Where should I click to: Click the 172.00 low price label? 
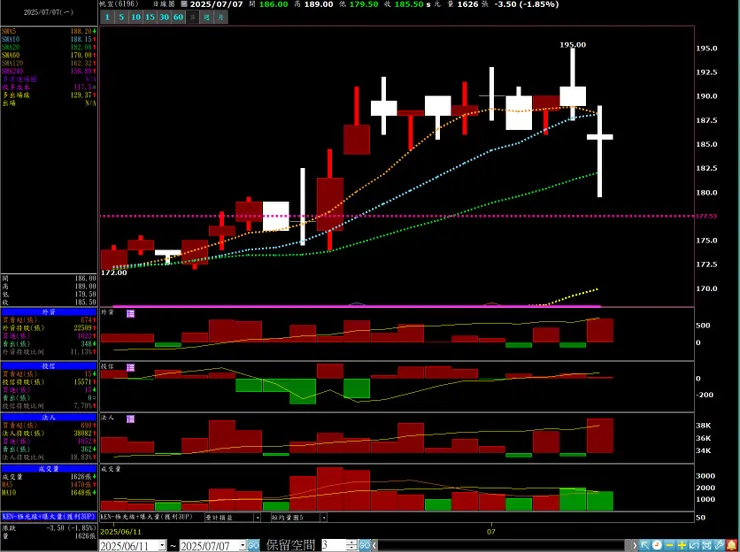(x=114, y=273)
